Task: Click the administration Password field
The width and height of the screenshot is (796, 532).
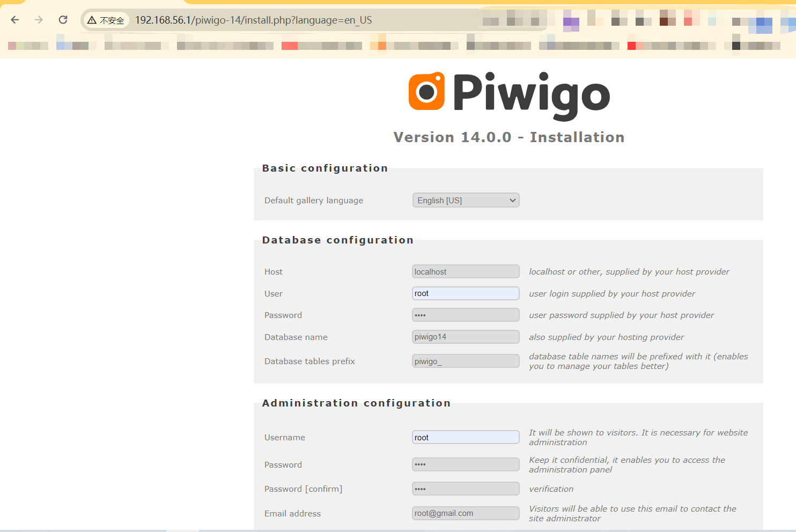Action: [x=465, y=464]
